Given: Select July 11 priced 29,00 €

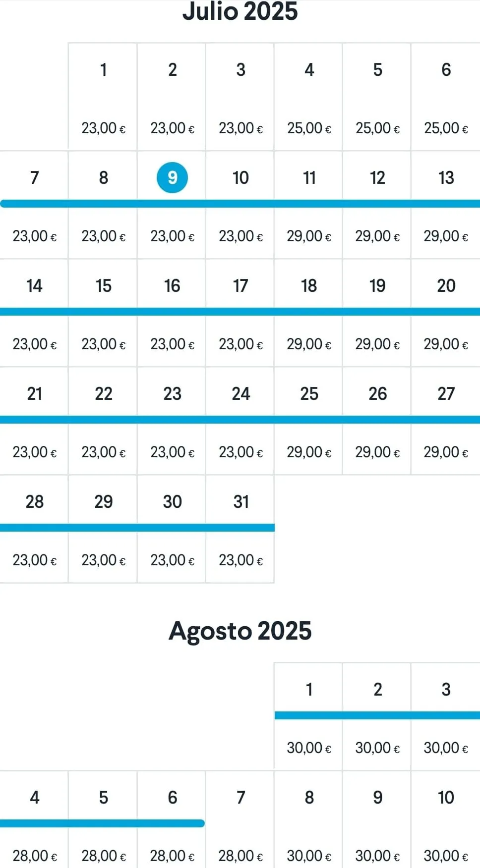Looking at the screenshot, I should point(309,205).
